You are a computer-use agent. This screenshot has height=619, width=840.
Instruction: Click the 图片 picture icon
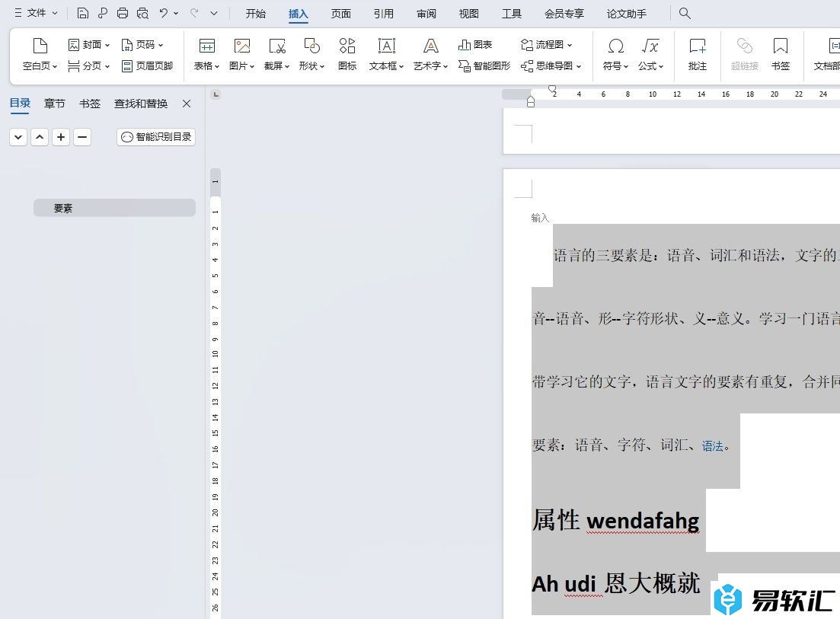coord(242,46)
